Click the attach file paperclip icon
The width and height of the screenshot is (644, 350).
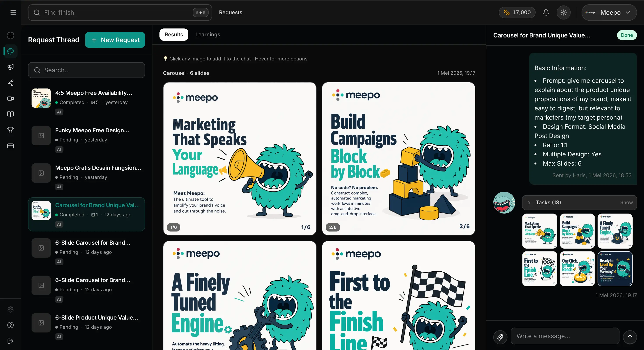tap(500, 337)
